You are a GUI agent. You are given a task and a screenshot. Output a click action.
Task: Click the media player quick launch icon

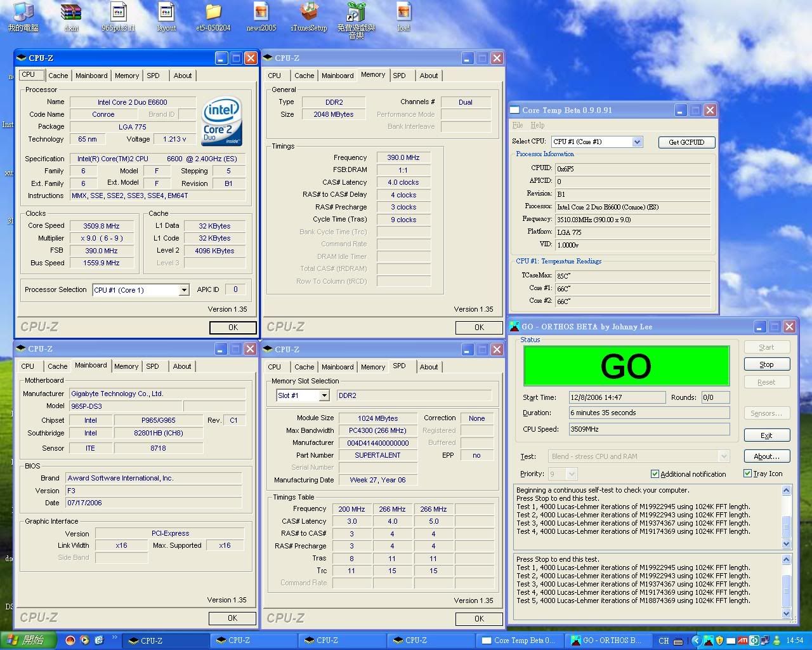85,640
